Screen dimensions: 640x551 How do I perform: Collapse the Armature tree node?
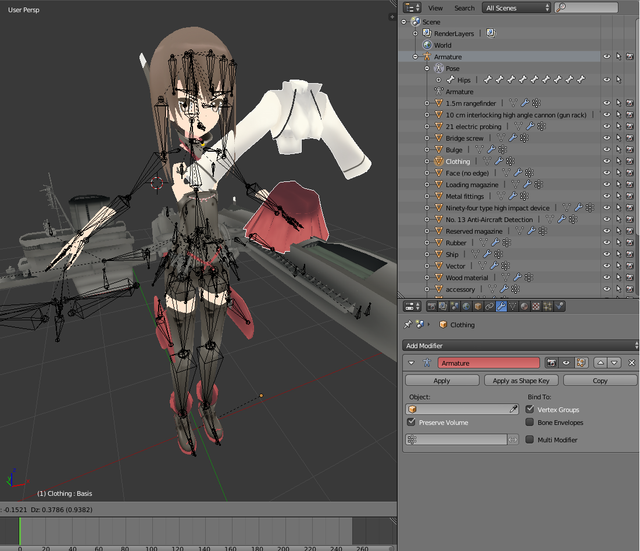[416, 57]
